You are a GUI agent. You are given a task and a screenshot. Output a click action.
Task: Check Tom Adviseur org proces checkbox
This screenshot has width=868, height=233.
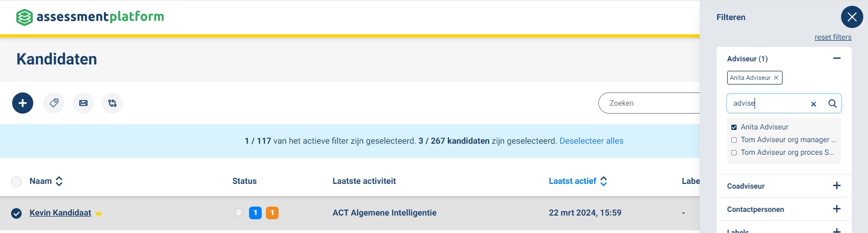[x=734, y=153]
